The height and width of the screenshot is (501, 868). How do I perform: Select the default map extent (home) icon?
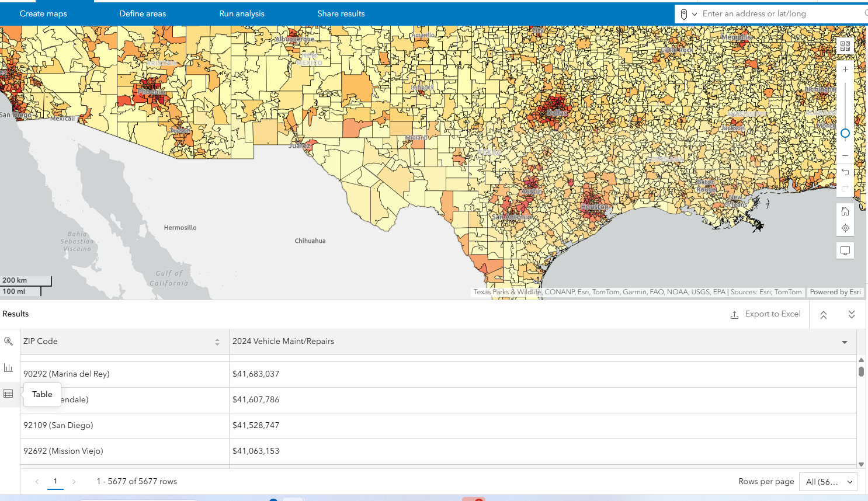pos(845,211)
